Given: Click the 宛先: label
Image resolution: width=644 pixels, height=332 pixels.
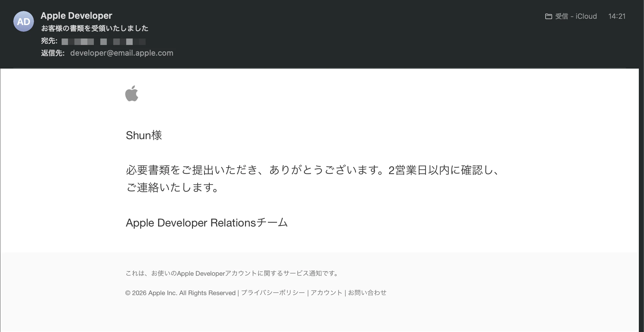Looking at the screenshot, I should click(x=49, y=41).
